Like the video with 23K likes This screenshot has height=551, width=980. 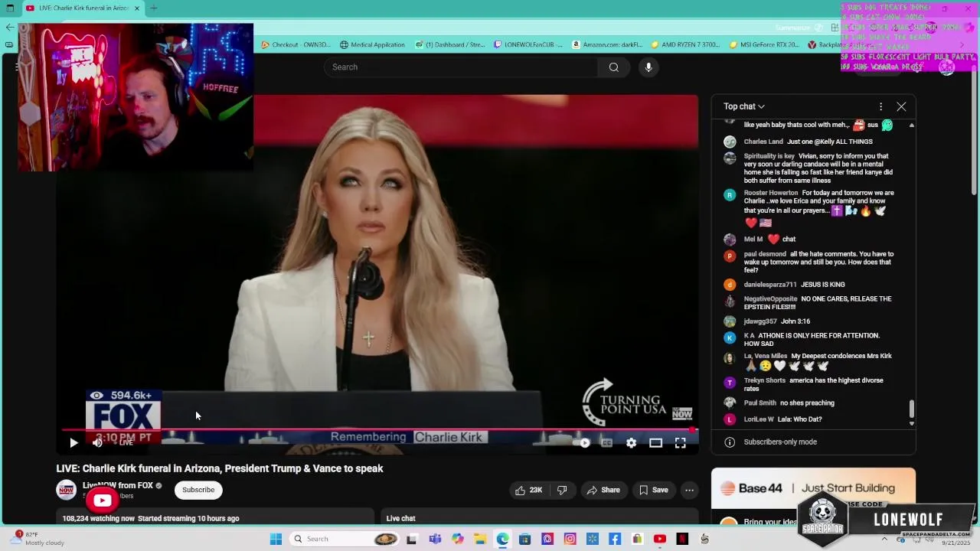click(528, 490)
